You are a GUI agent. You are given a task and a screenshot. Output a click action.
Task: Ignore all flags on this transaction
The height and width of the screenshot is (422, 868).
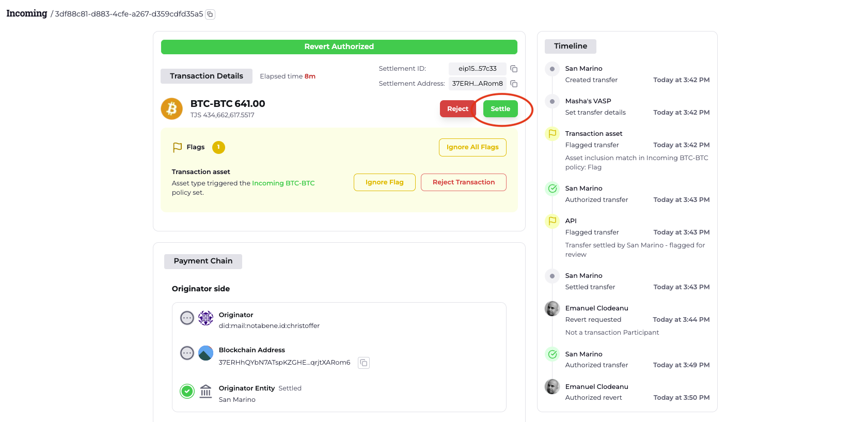(472, 147)
